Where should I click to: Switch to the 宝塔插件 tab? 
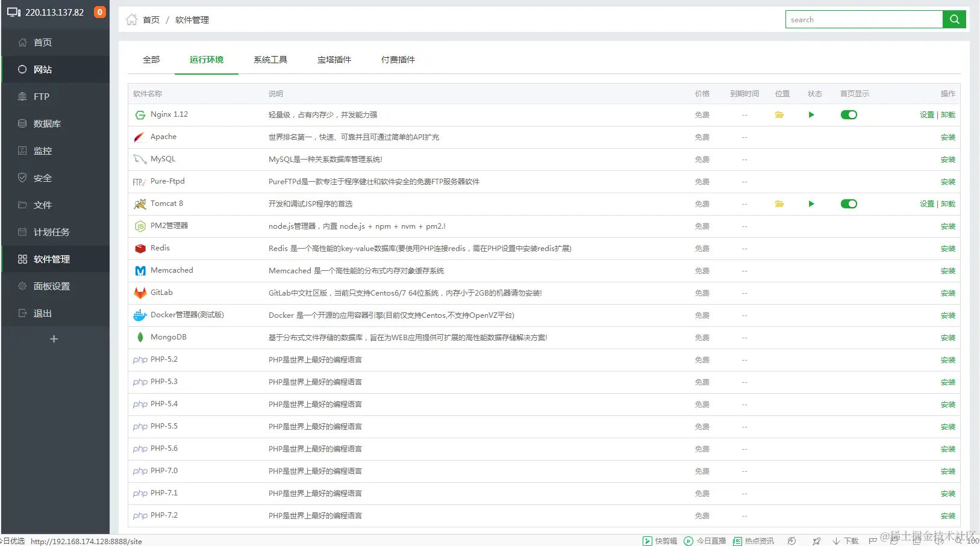click(334, 60)
